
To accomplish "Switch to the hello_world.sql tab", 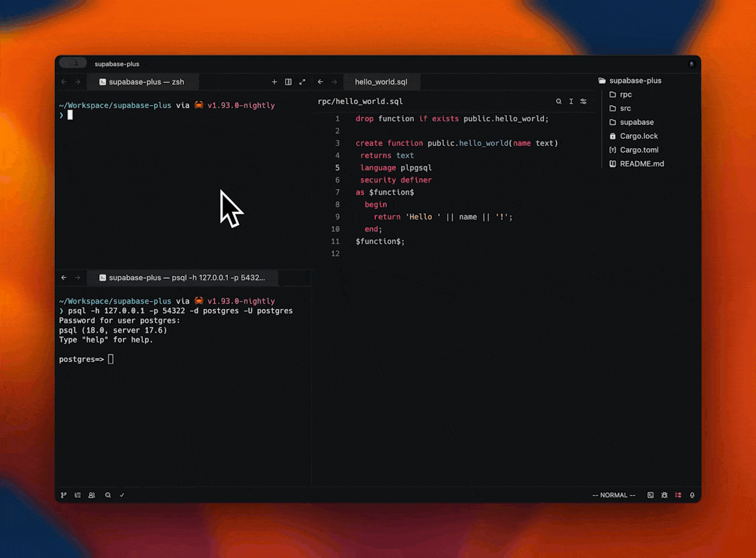I will 381,82.
